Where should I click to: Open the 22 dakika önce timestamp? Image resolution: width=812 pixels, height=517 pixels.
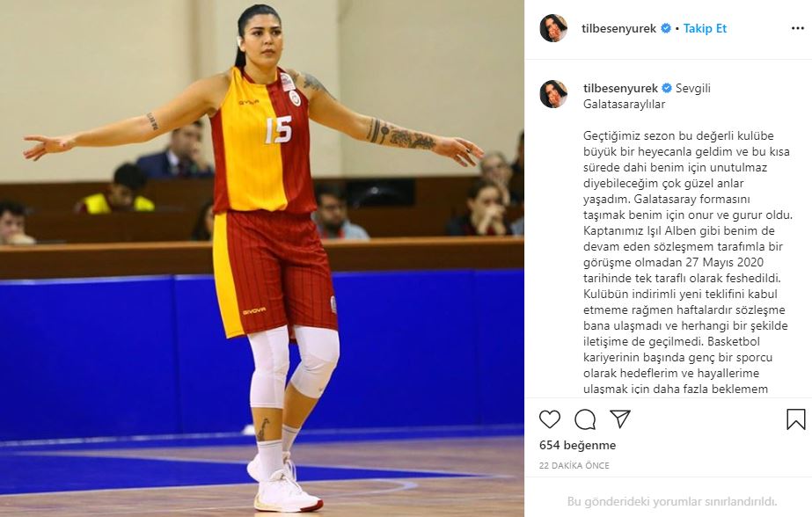tap(574, 466)
